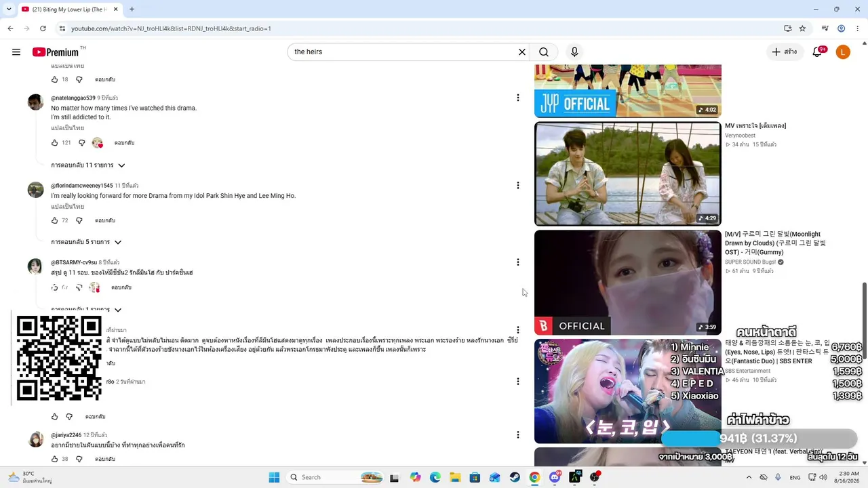This screenshot has height=488, width=868.
Task: Like the florindamcweeney1545 comment
Action: pyautogui.click(x=55, y=220)
